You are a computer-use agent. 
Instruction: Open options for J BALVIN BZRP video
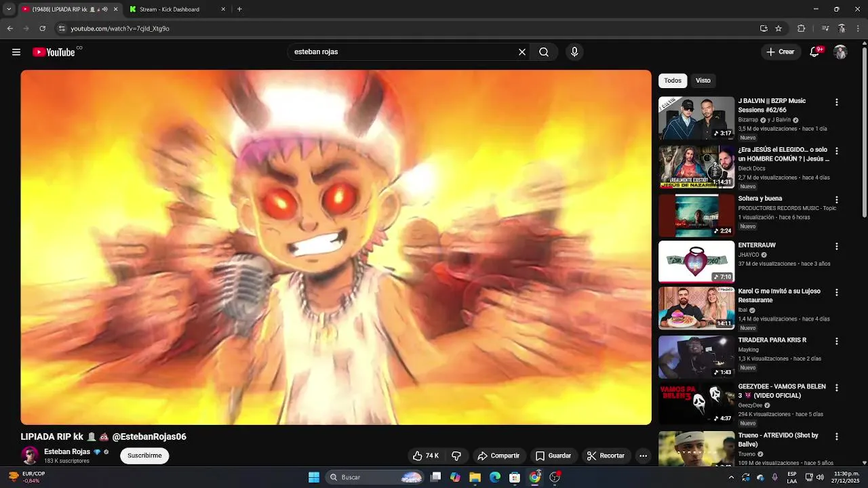836,102
